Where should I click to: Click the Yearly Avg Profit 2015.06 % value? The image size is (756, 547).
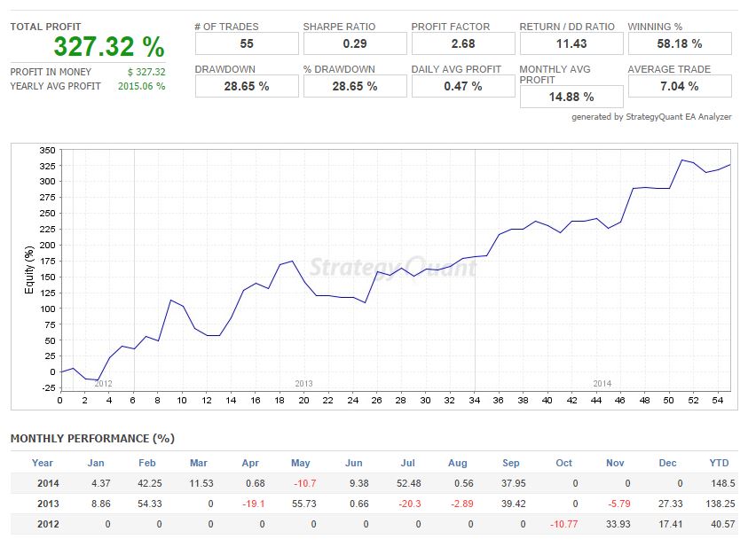click(142, 86)
